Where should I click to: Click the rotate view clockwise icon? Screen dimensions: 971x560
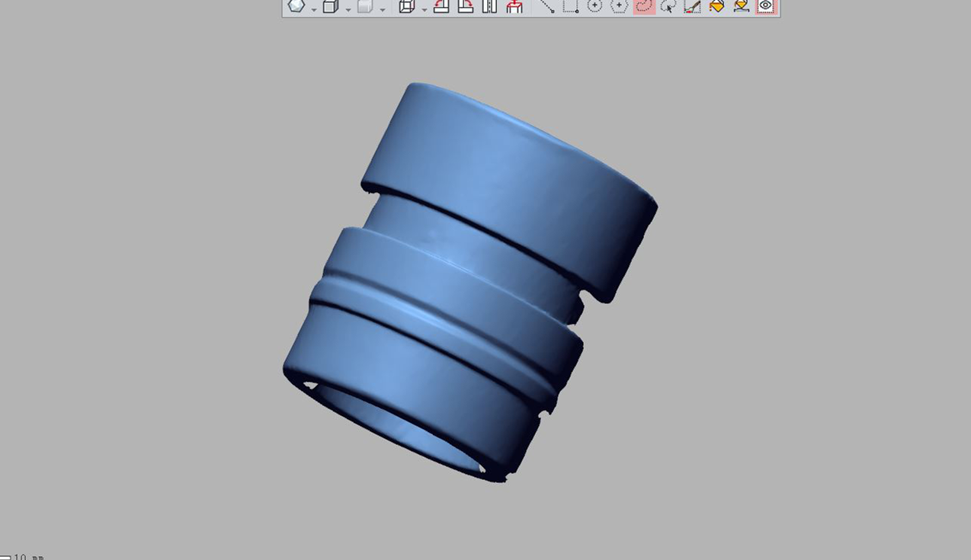click(466, 6)
